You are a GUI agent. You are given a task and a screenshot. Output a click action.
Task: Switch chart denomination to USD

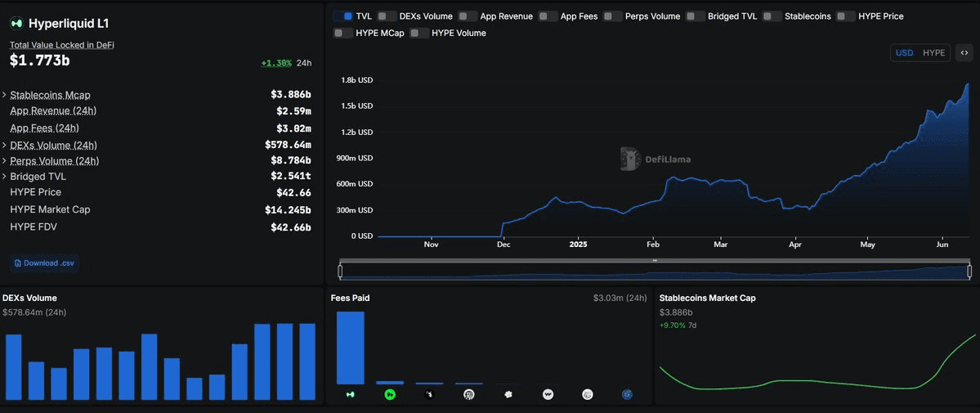[x=904, y=52]
